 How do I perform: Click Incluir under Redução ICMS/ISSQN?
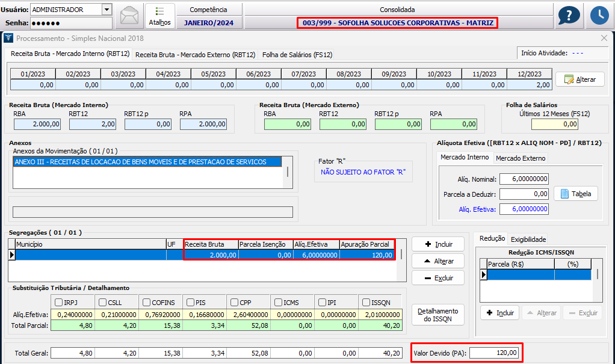point(499,313)
